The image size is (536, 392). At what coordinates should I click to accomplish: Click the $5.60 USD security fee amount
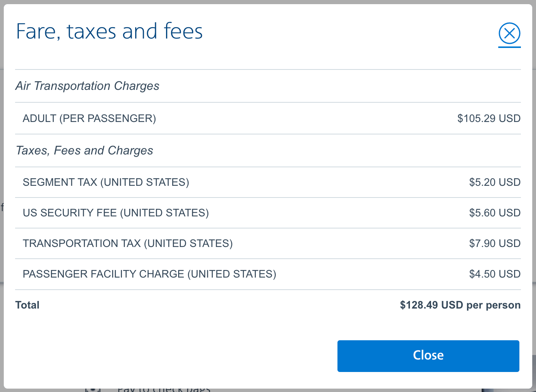[x=494, y=213]
